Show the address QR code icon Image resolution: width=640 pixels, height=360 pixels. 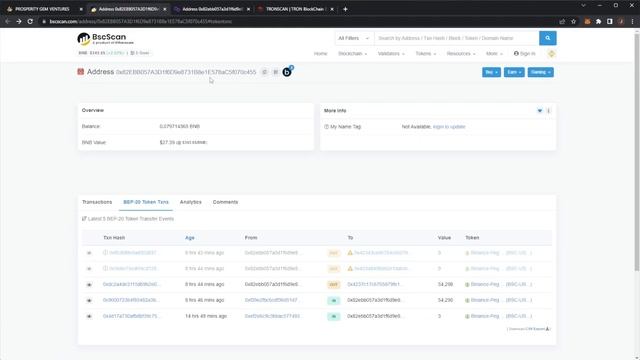276,72
